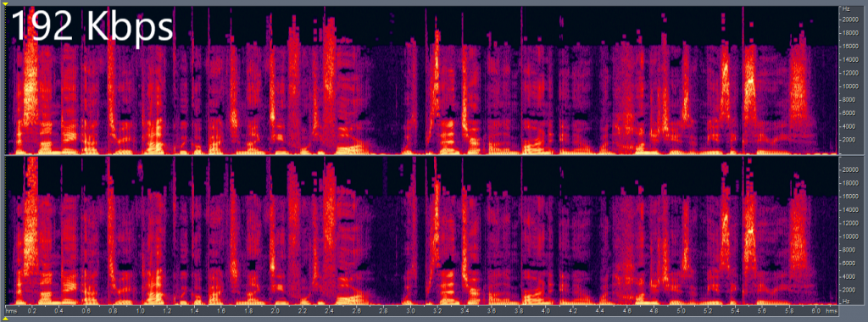Image resolution: width=868 pixels, height=322 pixels.
Task: Click the 0.6 mark on the time ruler
Action: point(86,311)
